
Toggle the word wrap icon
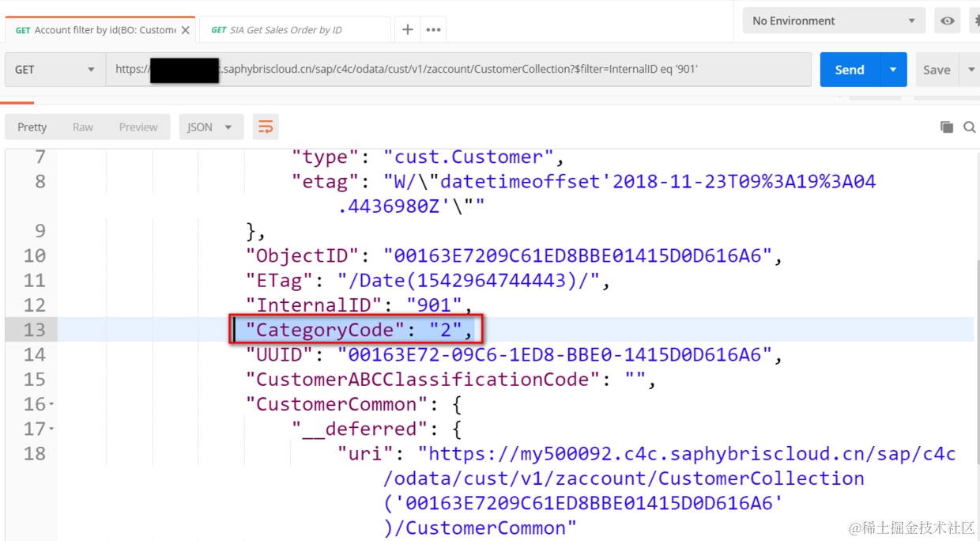point(266,127)
